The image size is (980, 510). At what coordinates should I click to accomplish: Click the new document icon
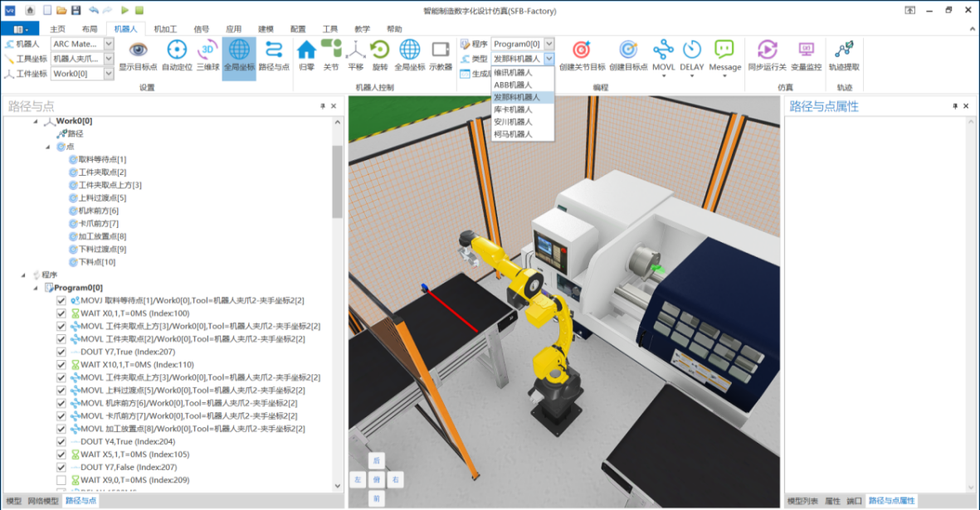click(47, 11)
